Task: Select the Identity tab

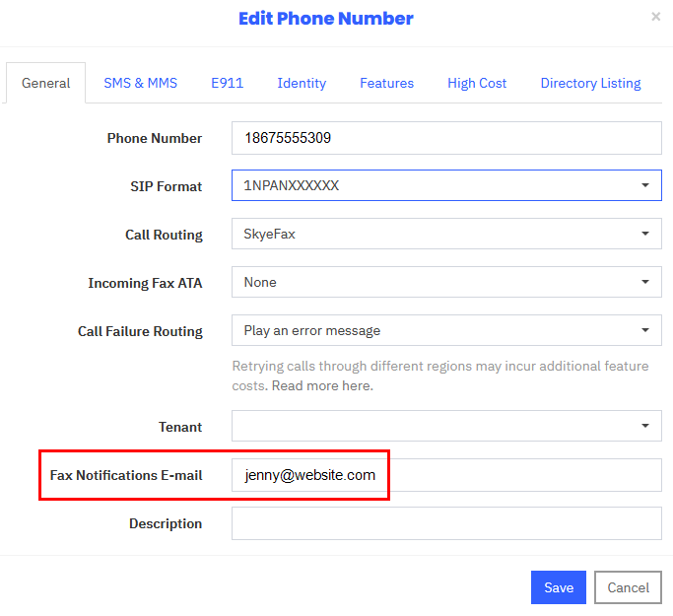Action: pyautogui.click(x=302, y=83)
